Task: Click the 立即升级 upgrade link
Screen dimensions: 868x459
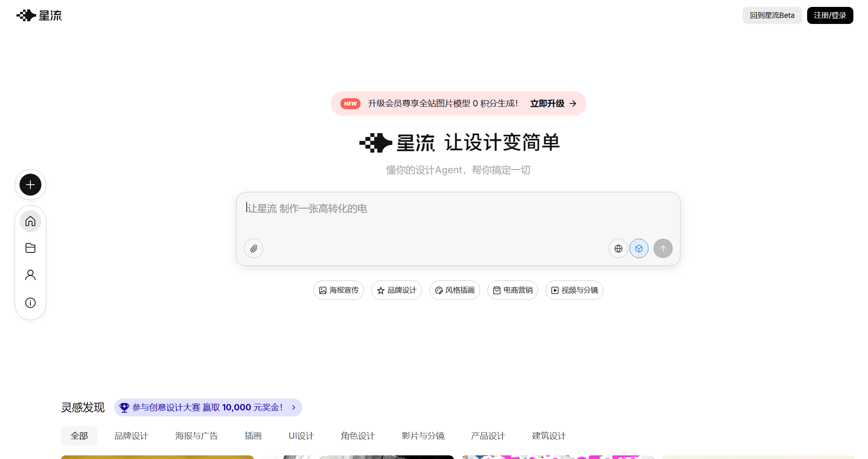Action: [x=547, y=103]
